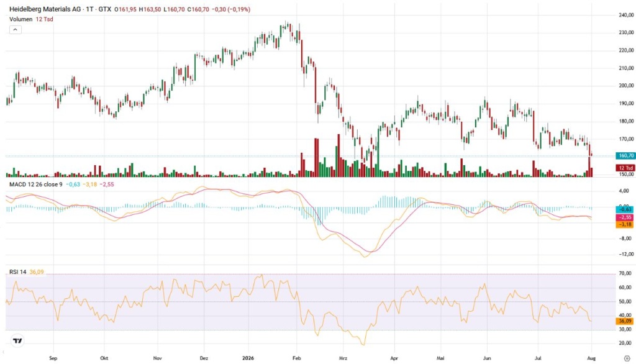The width and height of the screenshot is (636, 364).
Task: Click the 150,00 price axis label
Action: [x=626, y=174]
